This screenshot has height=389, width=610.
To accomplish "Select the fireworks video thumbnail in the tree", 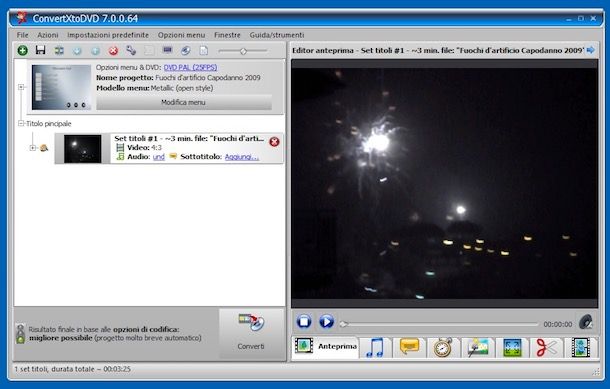I will (x=82, y=149).
